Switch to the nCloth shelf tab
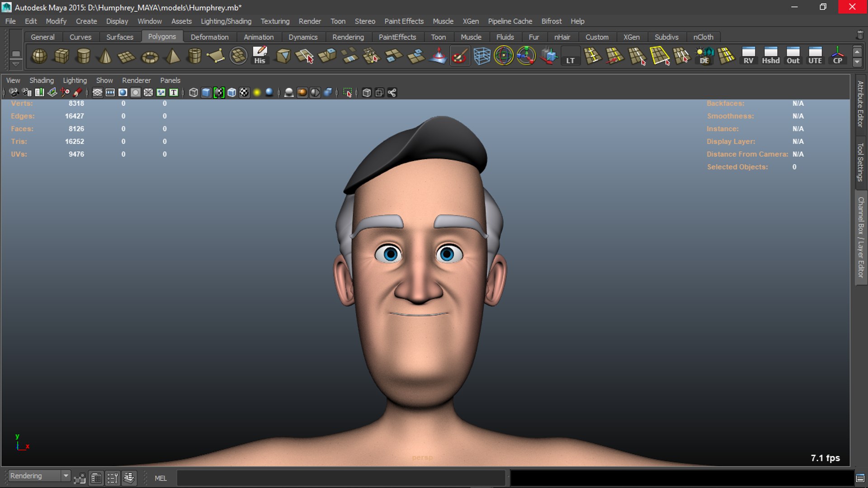 703,37
